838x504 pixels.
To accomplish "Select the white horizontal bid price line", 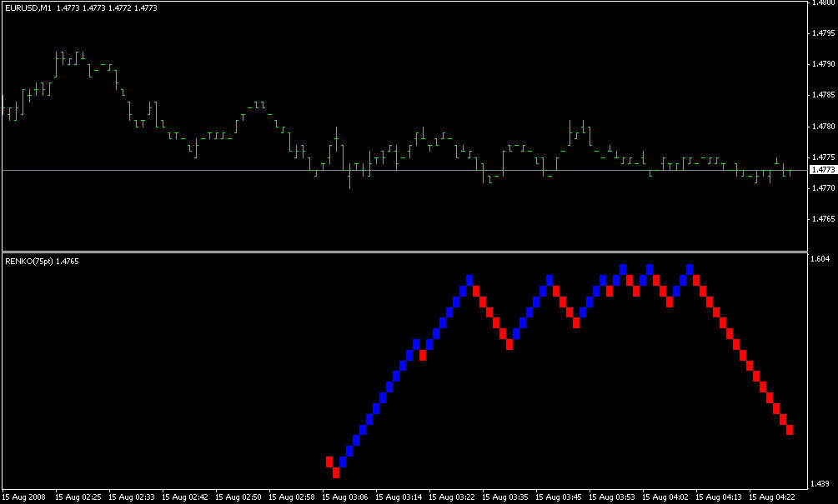I will [404, 170].
